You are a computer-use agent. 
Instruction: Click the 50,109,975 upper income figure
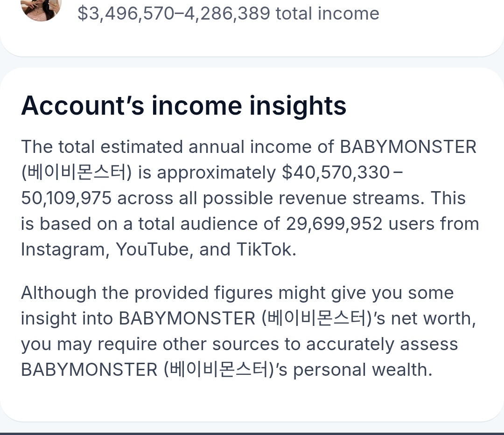66,198
